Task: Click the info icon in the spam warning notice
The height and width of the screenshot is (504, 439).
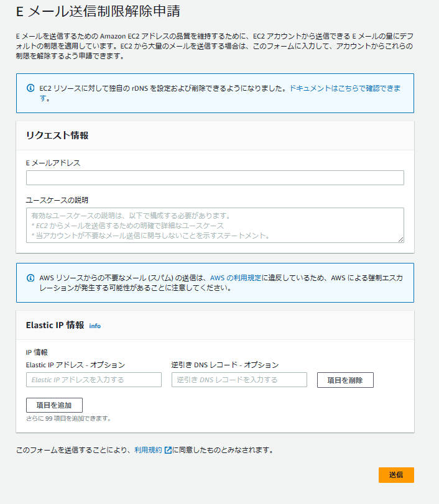Action: point(30,278)
